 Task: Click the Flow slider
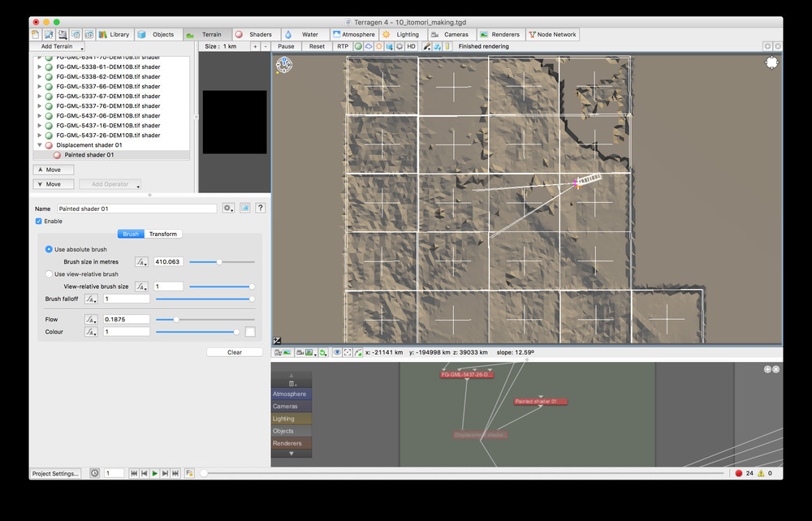tap(205, 320)
